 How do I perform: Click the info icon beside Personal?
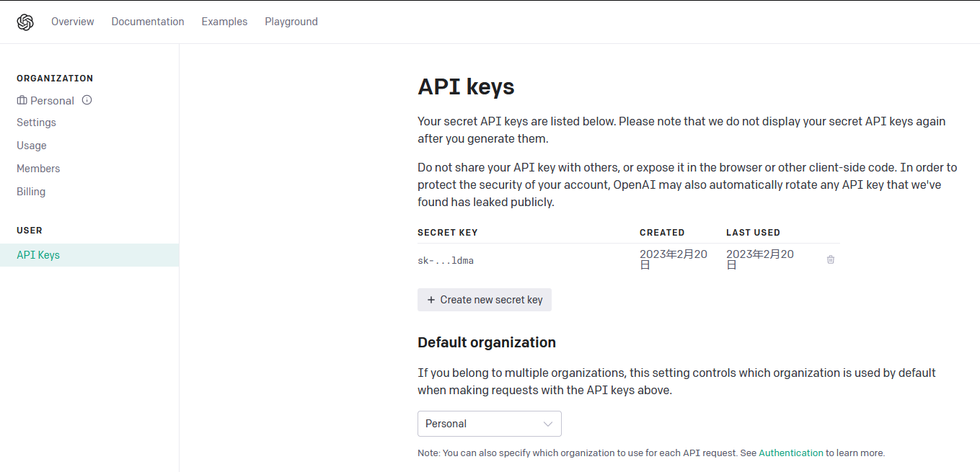coord(87,100)
